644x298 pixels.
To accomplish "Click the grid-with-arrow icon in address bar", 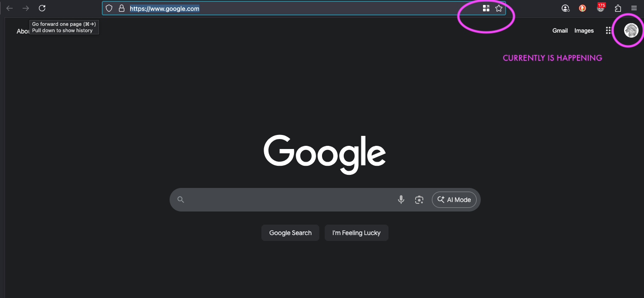I will [x=486, y=8].
